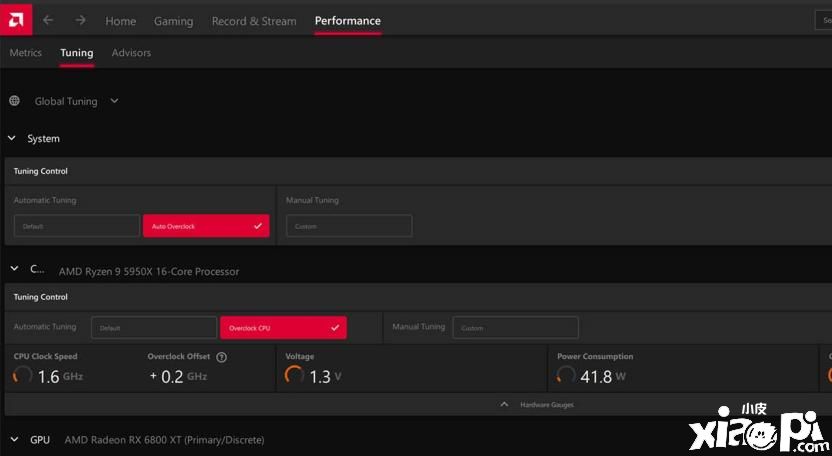The image size is (832, 456).
Task: Click the CPU Clock Speed gauge
Action: pyautogui.click(x=22, y=376)
